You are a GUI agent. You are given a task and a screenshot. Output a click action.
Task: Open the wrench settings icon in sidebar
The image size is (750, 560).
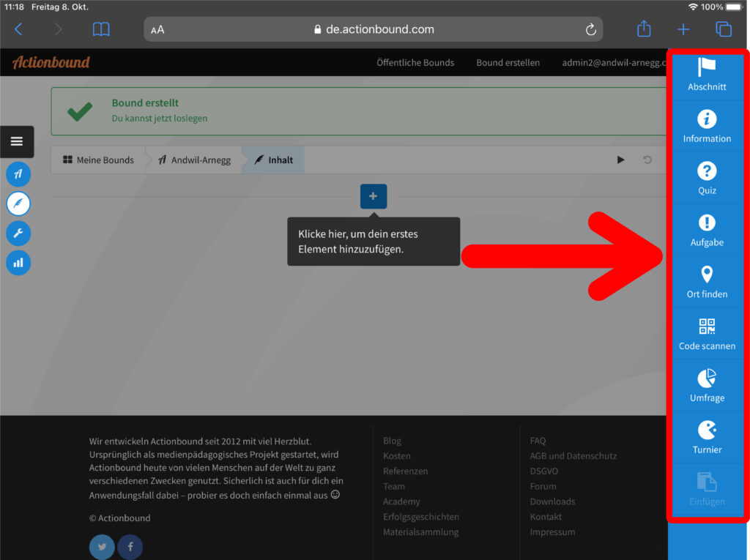[18, 233]
